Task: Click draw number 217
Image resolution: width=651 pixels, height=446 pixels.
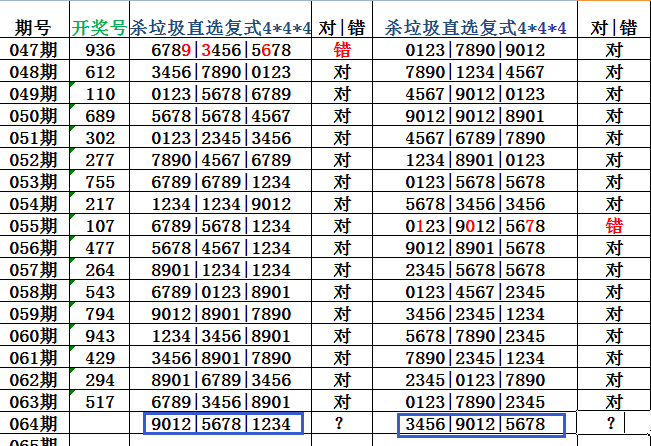Action: [x=100, y=204]
